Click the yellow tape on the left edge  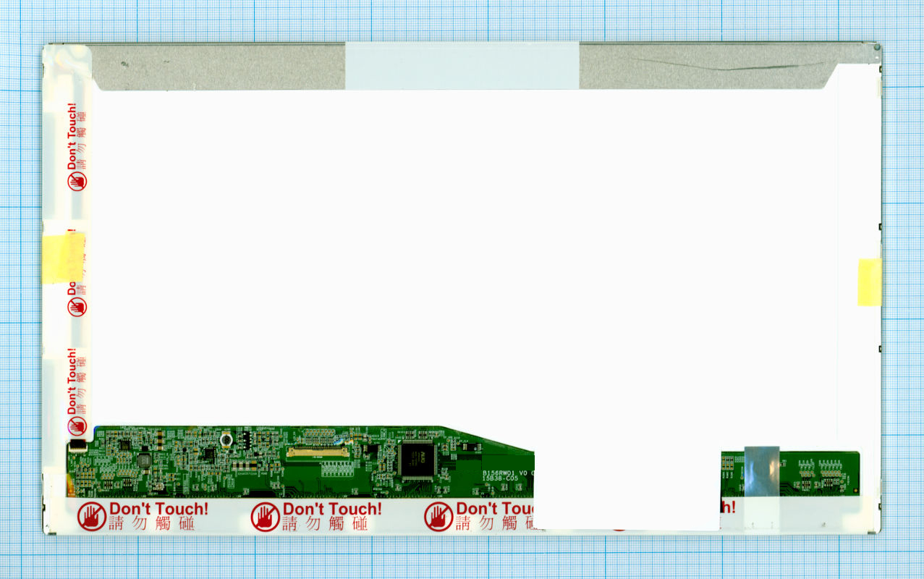(65, 257)
